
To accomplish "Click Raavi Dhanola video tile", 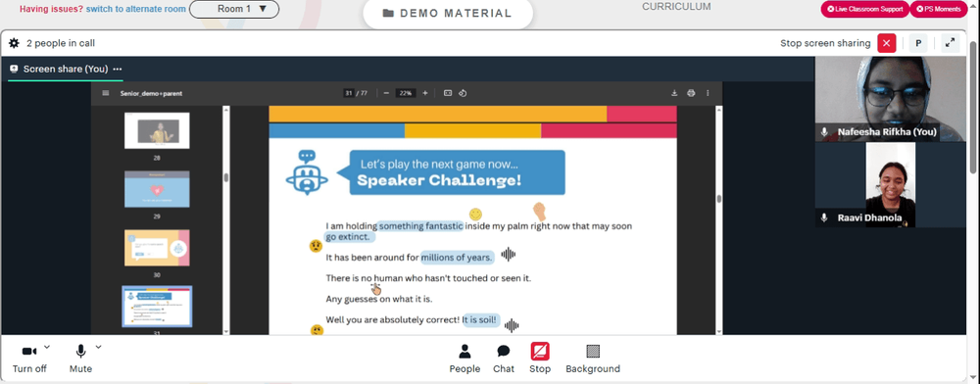I will pyautogui.click(x=890, y=184).
